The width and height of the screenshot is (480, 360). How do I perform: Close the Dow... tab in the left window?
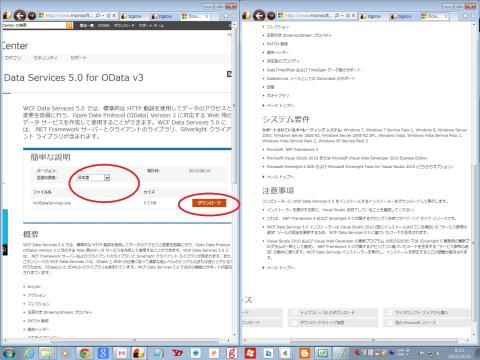[x=206, y=16]
